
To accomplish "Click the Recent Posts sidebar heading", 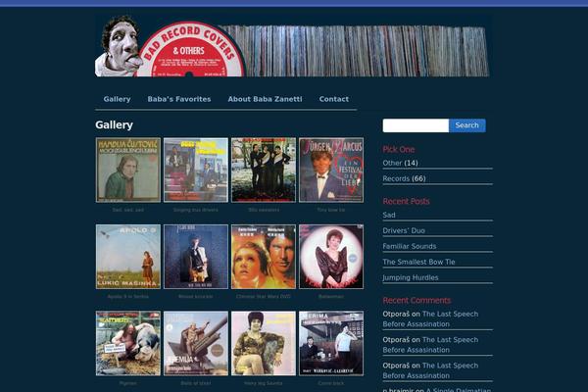I will (406, 201).
